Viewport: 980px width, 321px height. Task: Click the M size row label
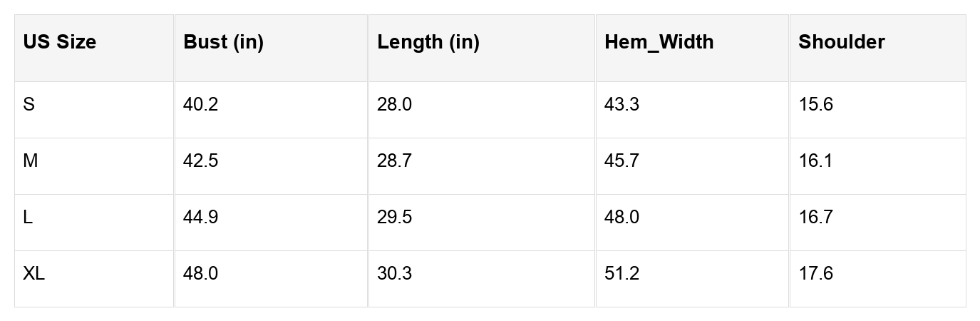(30, 161)
